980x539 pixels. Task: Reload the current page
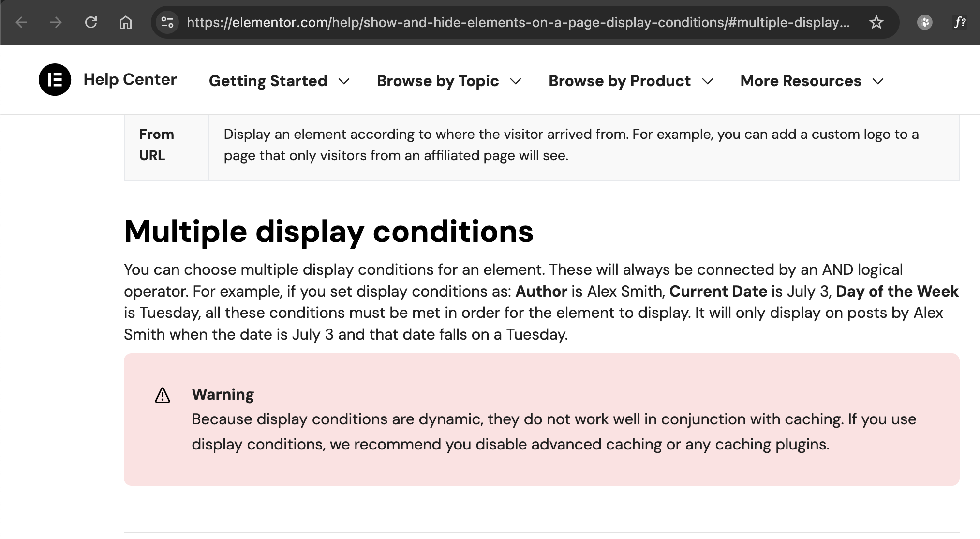tap(91, 22)
